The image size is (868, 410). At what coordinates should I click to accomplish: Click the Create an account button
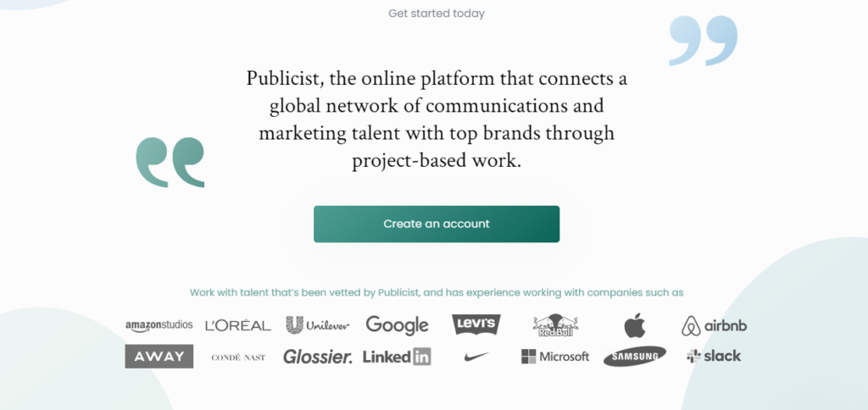coord(437,224)
